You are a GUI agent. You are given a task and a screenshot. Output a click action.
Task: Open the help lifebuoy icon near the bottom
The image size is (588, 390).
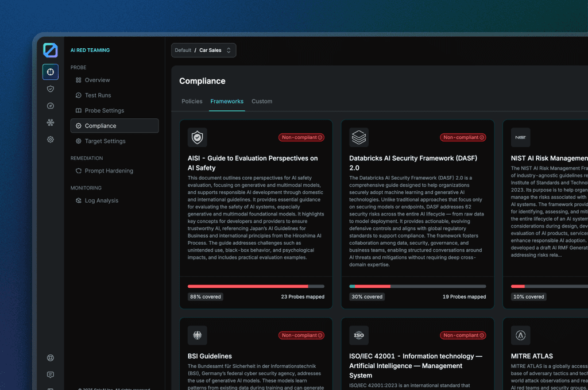coord(51,357)
